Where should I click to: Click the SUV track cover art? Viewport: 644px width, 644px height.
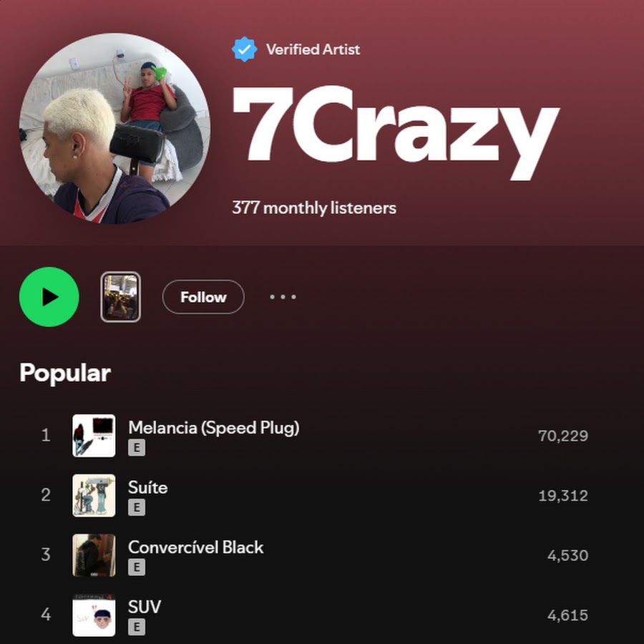pos(94,615)
